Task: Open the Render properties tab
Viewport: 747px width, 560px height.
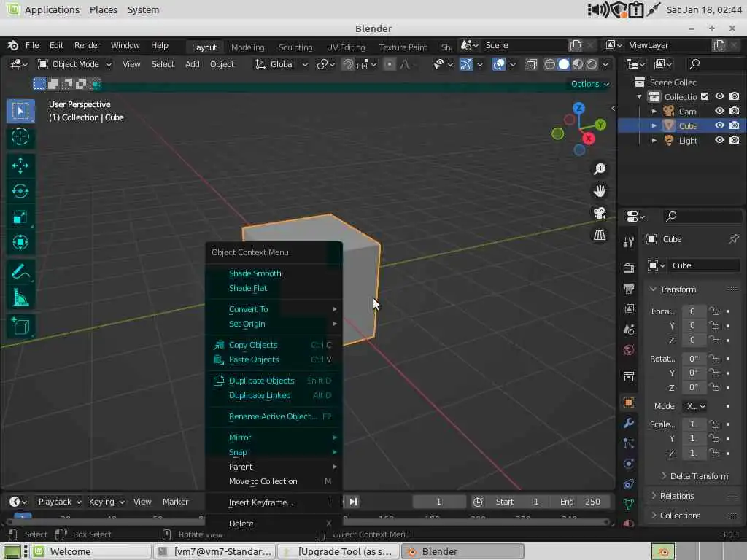Action: 628,268
